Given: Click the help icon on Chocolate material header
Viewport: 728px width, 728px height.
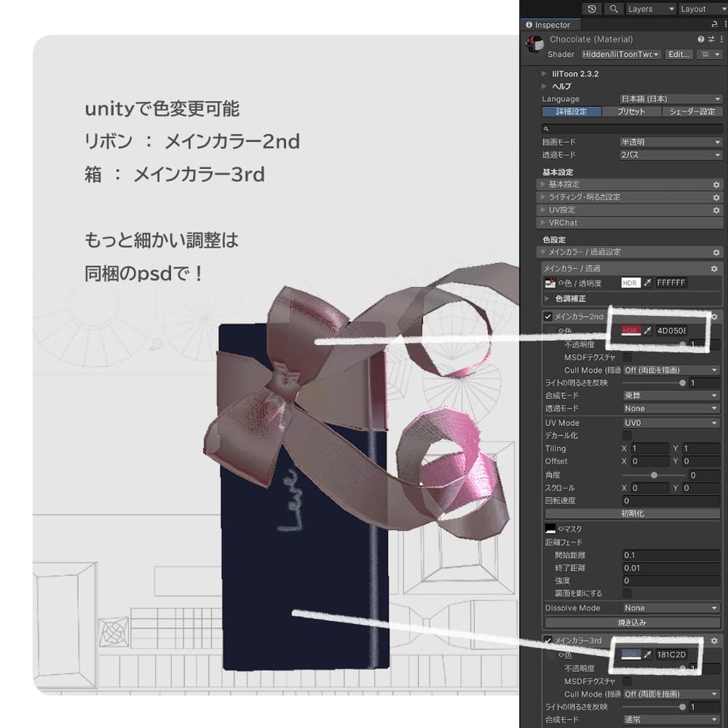Looking at the screenshot, I should click(701, 39).
